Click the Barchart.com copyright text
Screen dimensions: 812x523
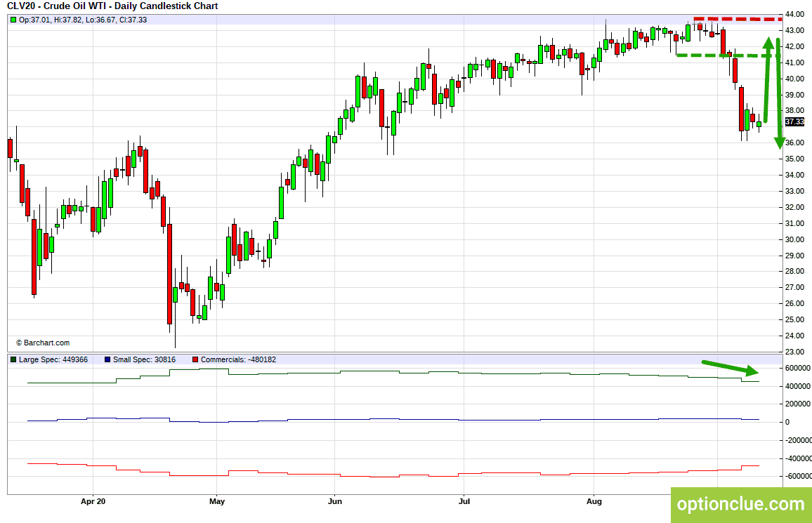pyautogui.click(x=42, y=343)
